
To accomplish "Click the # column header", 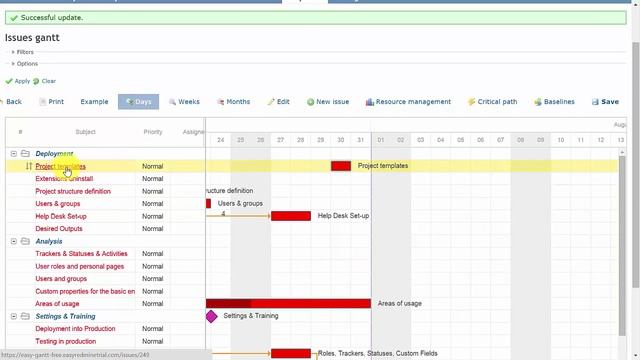I will coord(20,132).
